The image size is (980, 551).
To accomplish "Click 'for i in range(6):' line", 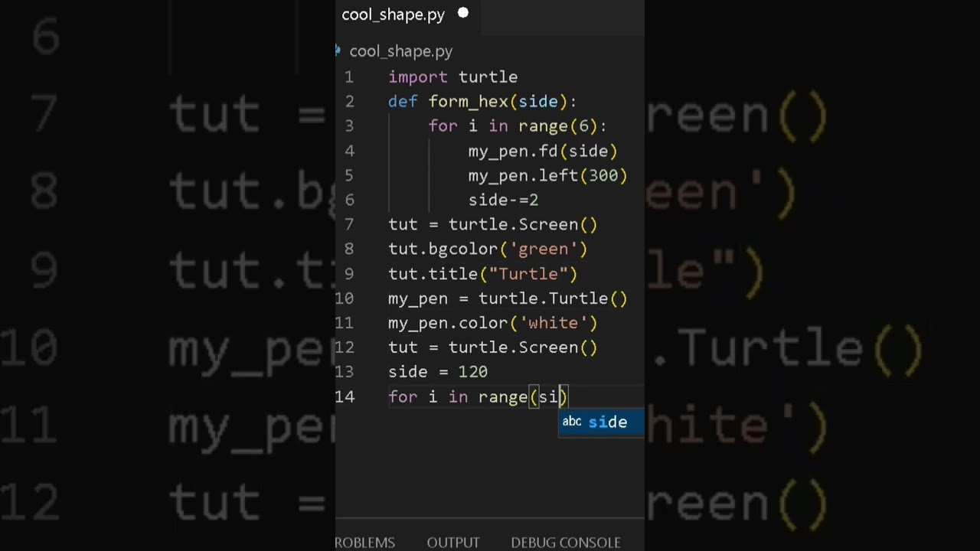I will pyautogui.click(x=518, y=126).
